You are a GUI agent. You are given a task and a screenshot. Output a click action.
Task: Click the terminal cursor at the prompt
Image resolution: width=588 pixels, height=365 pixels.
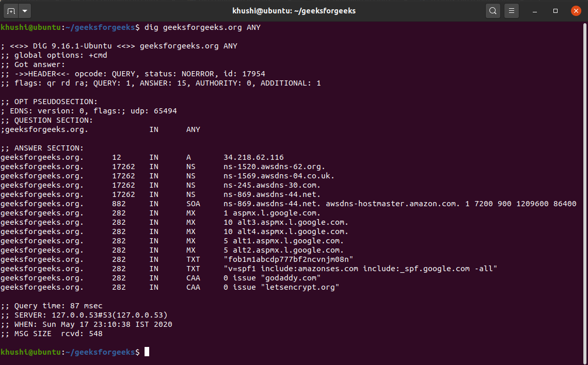coord(147,352)
